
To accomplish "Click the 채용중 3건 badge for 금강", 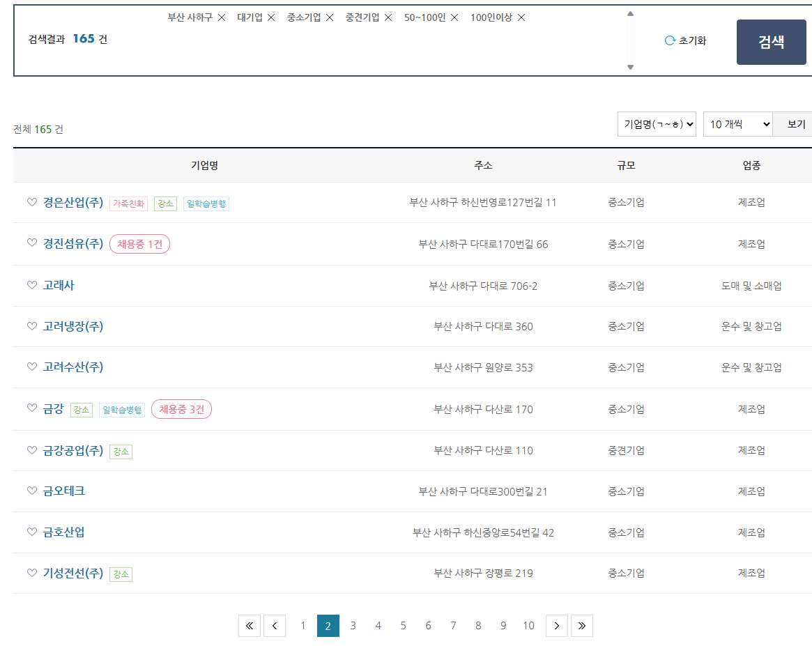I will [181, 409].
